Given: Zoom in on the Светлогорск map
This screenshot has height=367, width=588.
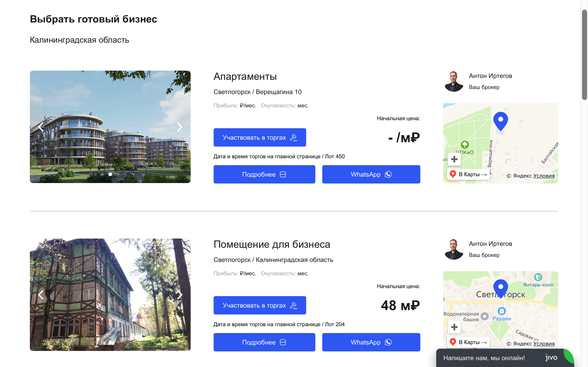Looking at the screenshot, I should 454,327.
